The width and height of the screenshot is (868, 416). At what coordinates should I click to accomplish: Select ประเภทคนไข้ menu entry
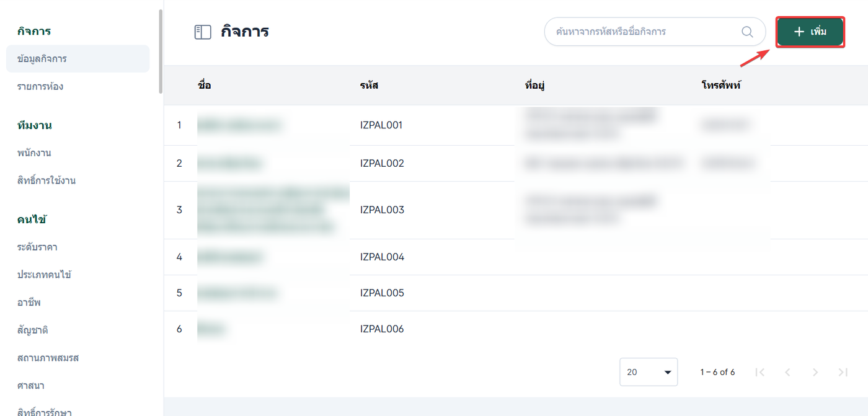click(44, 275)
